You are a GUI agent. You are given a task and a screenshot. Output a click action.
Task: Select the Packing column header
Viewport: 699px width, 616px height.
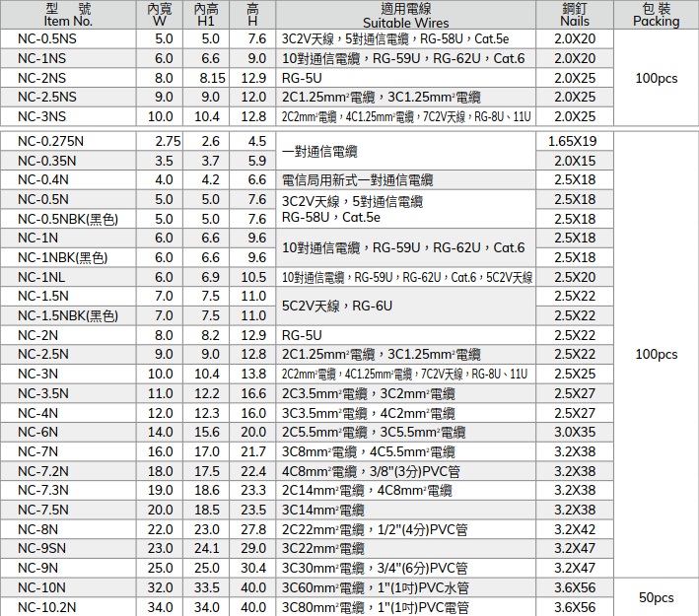click(656, 14)
